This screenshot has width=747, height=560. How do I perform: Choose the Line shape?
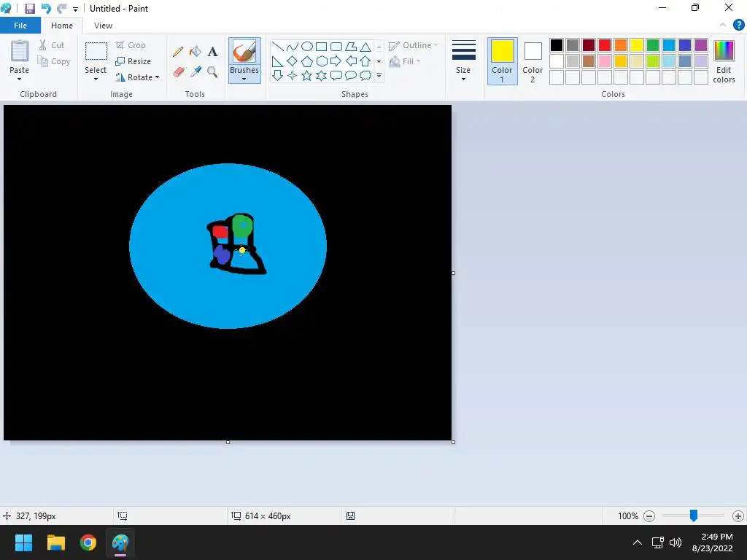pyautogui.click(x=277, y=47)
